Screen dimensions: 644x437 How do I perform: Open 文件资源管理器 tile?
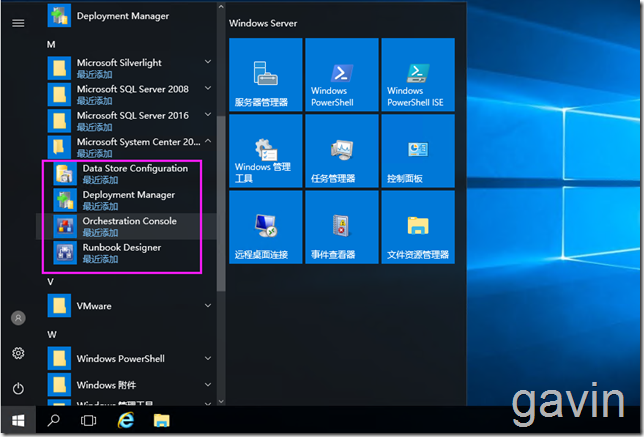tap(418, 227)
